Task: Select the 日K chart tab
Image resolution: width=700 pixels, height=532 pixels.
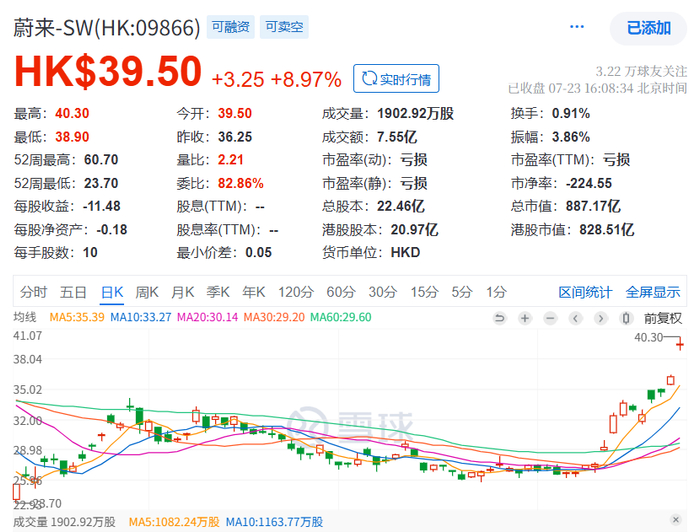Action: pos(112,292)
